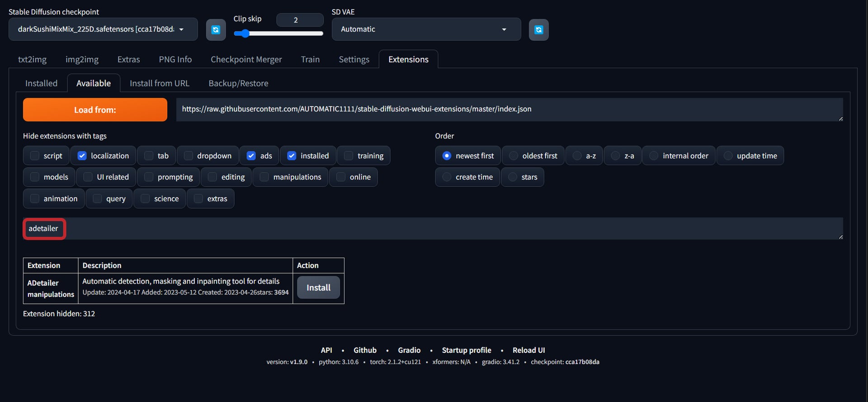Click the extension index URL field

pyautogui.click(x=509, y=109)
